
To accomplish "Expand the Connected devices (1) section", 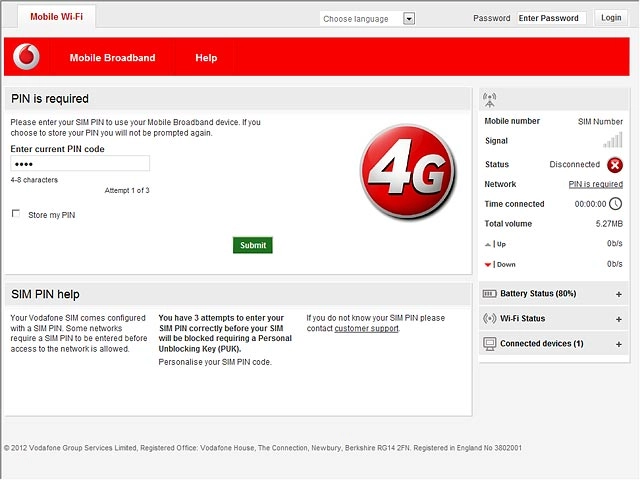I will [x=554, y=344].
